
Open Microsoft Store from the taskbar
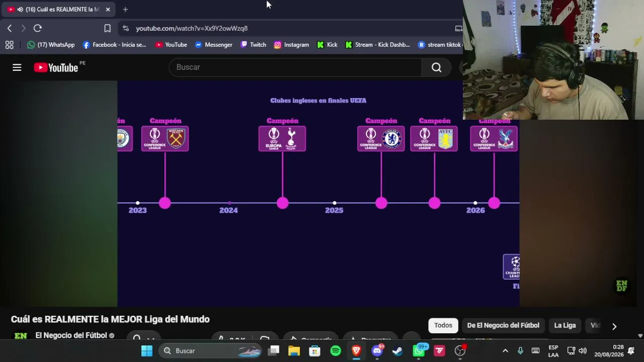click(x=315, y=351)
